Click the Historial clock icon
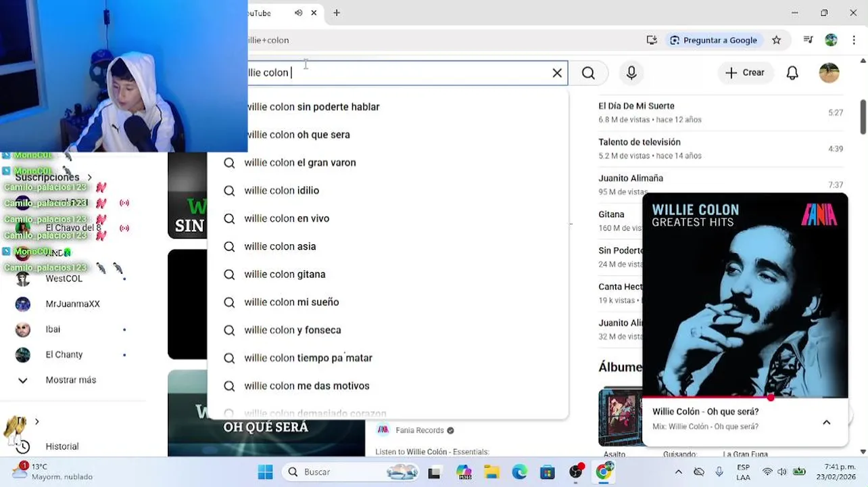Image resolution: width=868 pixels, height=487 pixels. (x=23, y=446)
